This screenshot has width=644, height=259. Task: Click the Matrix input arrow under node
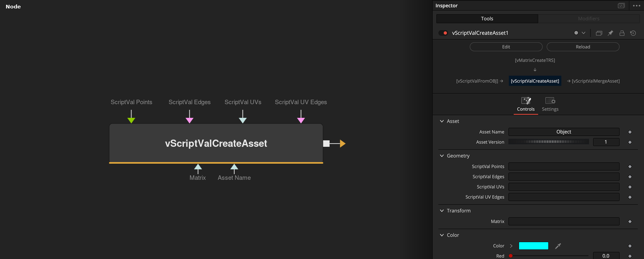(x=198, y=167)
